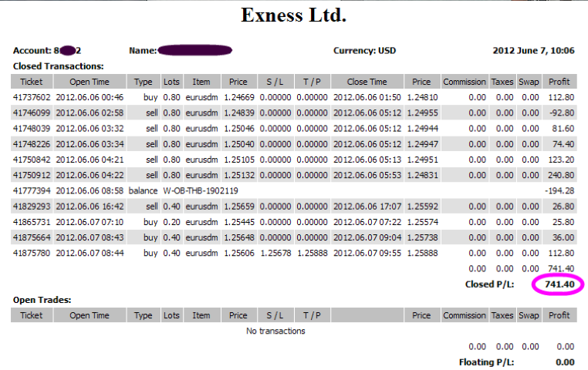
Task: Click the -194.28 balance withdrawal amount
Action: [559, 191]
